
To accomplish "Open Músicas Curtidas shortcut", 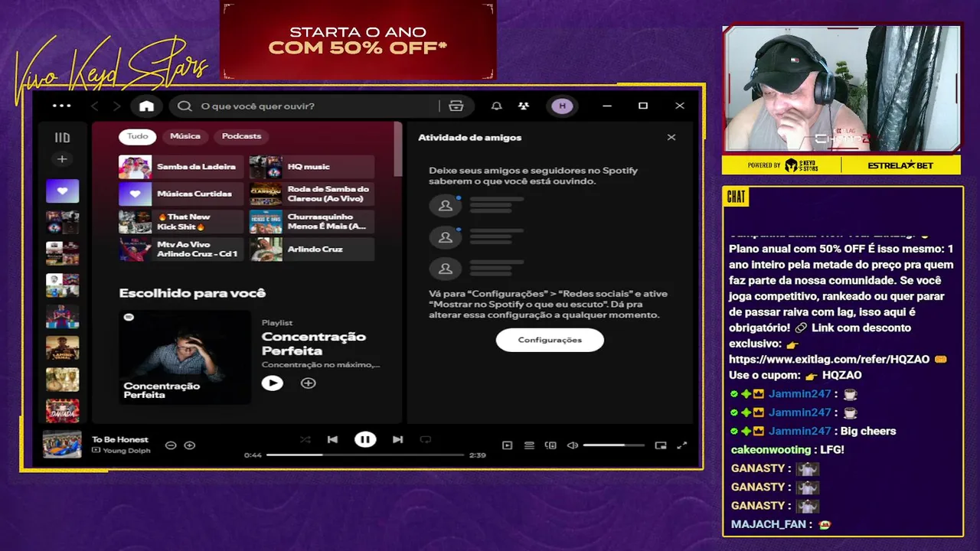I will (181, 194).
